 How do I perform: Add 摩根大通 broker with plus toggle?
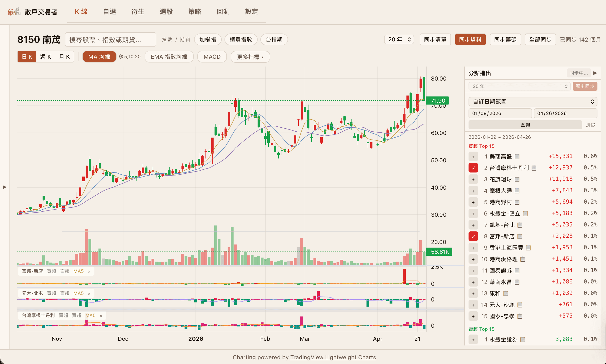[473, 191]
